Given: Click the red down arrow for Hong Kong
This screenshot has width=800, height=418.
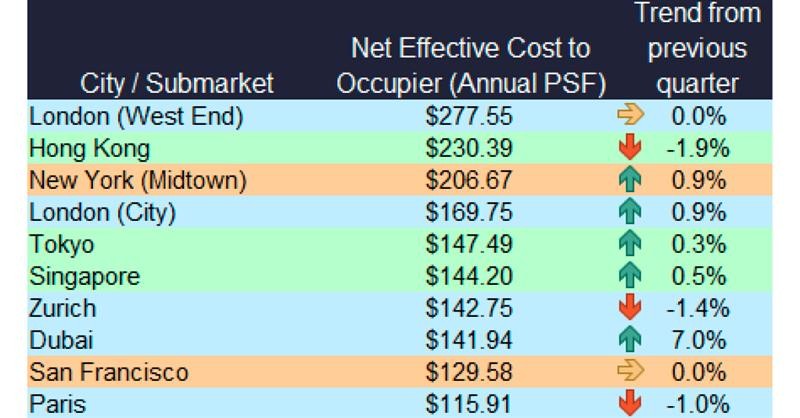Looking at the screenshot, I should 630,150.
